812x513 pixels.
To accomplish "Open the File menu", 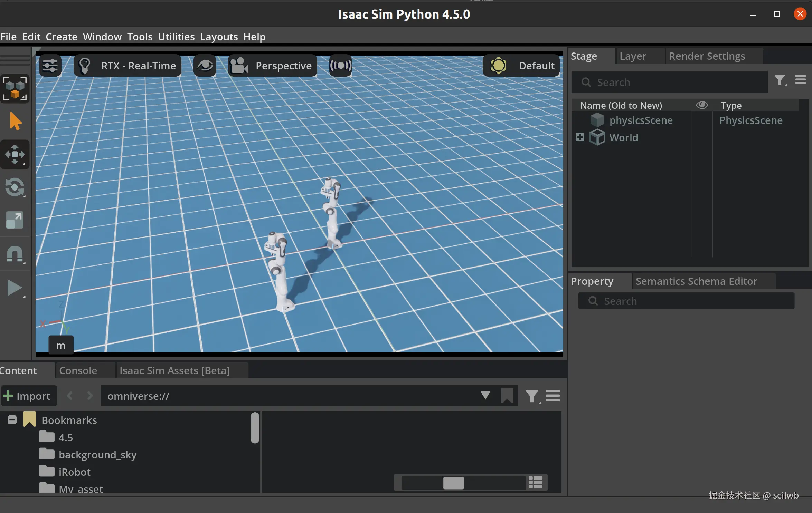I will pyautogui.click(x=9, y=37).
